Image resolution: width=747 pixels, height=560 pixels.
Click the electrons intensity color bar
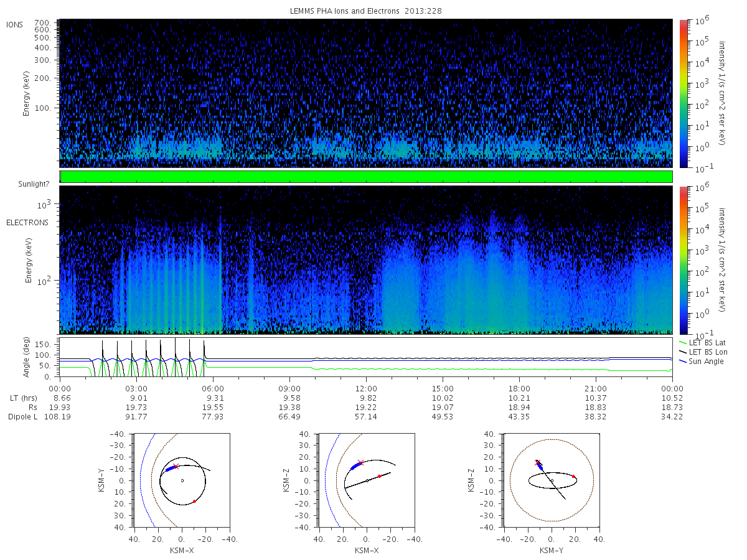click(682, 259)
